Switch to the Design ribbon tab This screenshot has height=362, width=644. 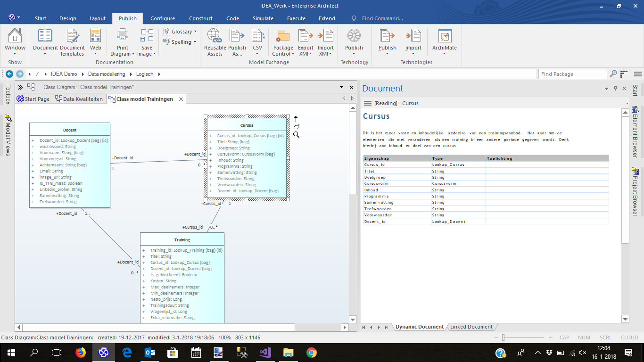68,18
